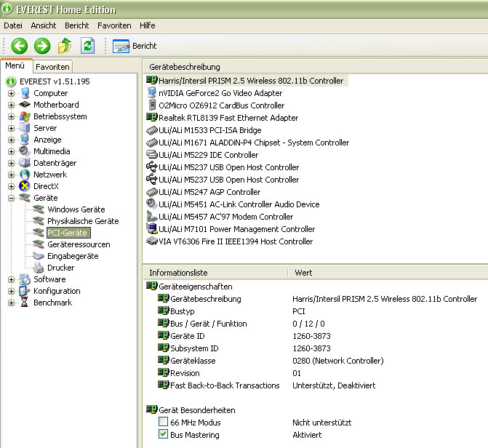Screen dimensions: 488x448
Task: Click the Betriebssystem Windows flag icon
Action: point(25,116)
